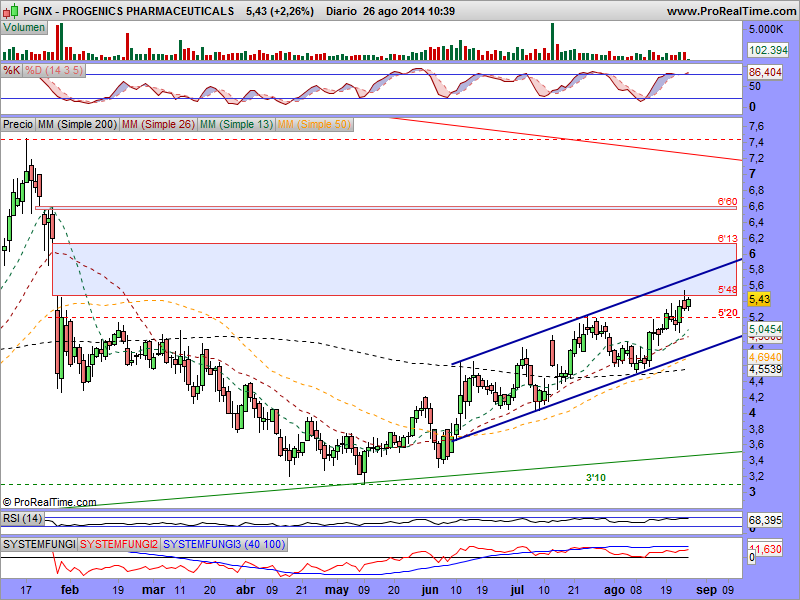This screenshot has width=800, height=600.
Task: Select the %K stochastic label
Action: (x=11, y=70)
